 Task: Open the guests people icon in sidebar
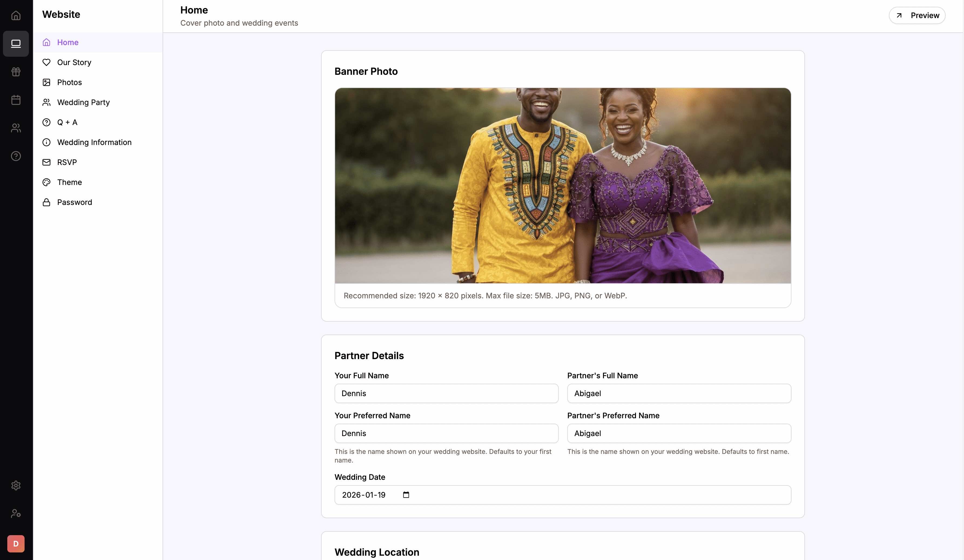pyautogui.click(x=16, y=128)
